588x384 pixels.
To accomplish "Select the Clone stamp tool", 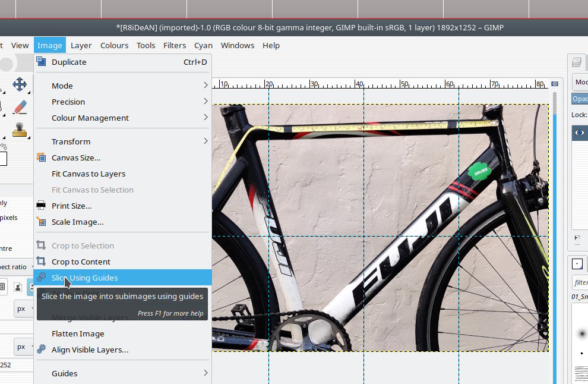I will 20,130.
